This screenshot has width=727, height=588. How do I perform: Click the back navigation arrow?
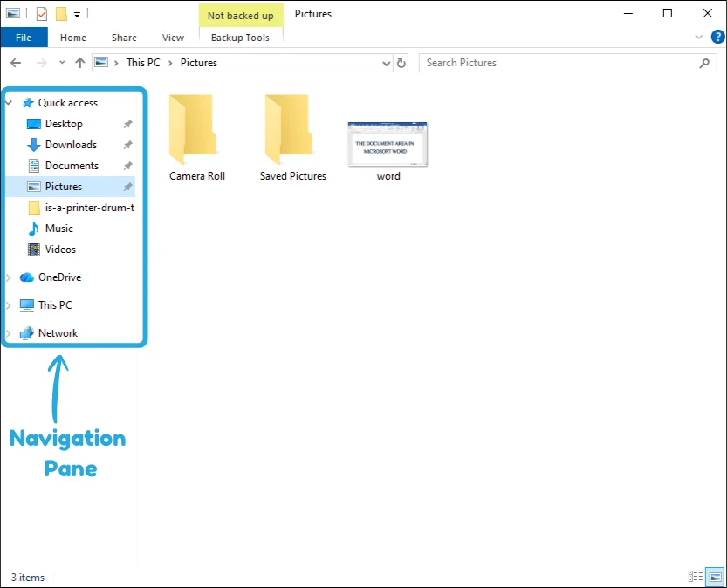point(15,62)
